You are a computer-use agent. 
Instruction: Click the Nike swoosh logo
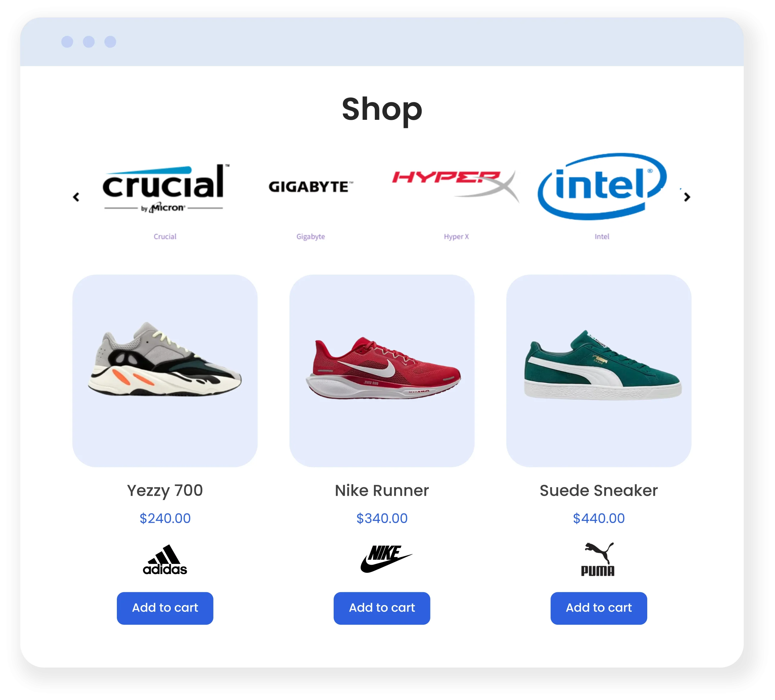coord(386,559)
